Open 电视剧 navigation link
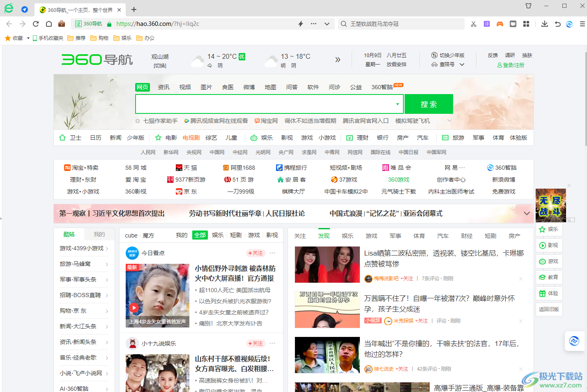The height and width of the screenshot is (392, 587). point(191,138)
